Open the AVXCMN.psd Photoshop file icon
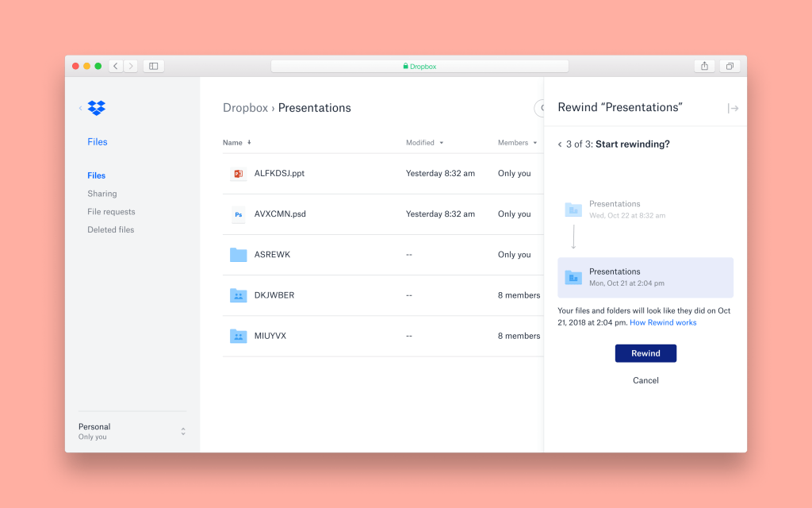 pos(238,214)
